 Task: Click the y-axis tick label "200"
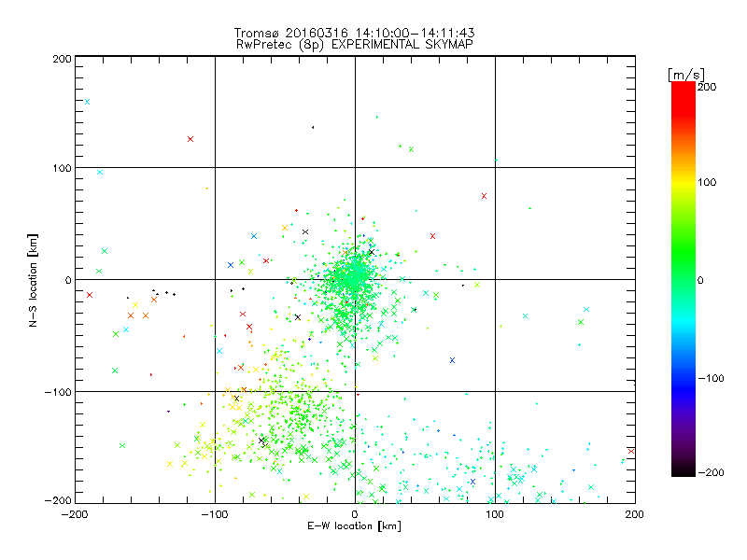pyautogui.click(x=62, y=59)
